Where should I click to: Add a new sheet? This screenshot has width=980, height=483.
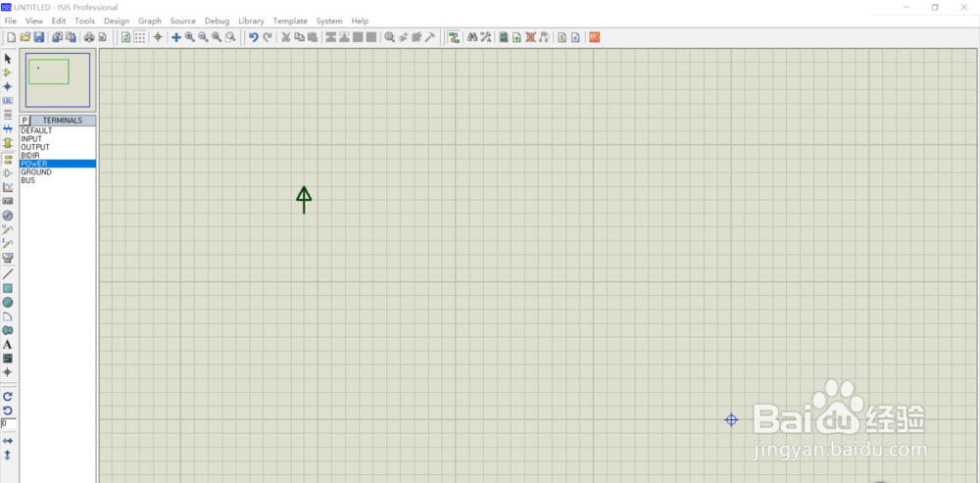coord(516,37)
